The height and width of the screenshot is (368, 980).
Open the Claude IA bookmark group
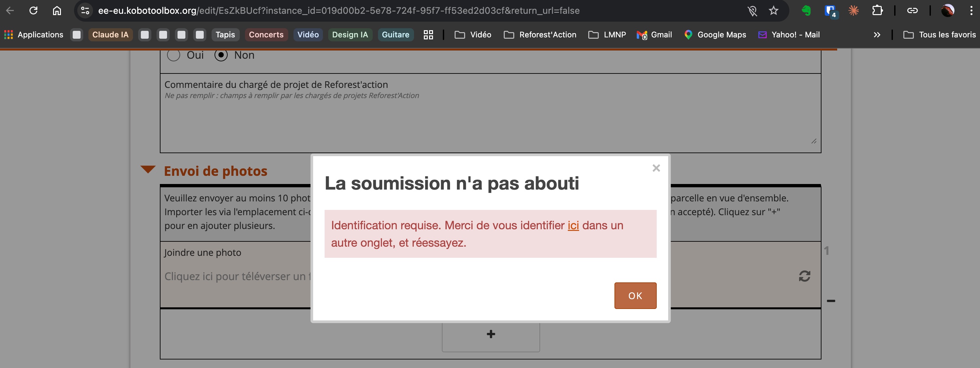110,35
